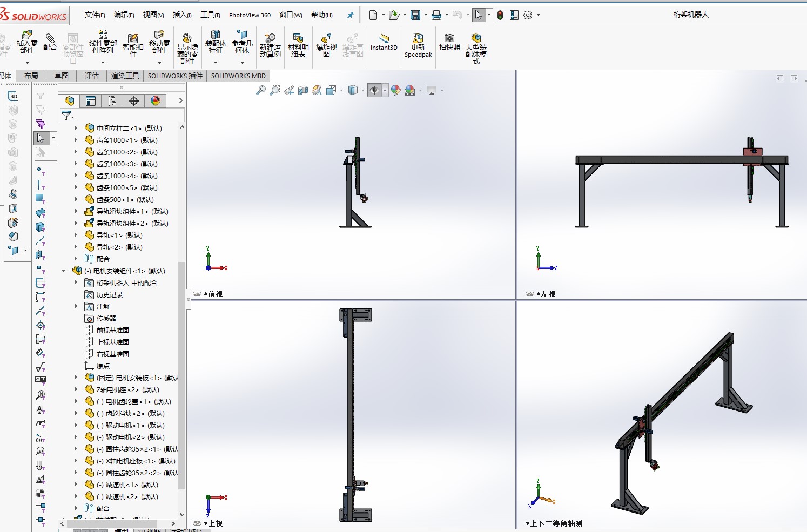This screenshot has width=807, height=532.
Task: Switch to PropertyManager tab
Action: pos(91,101)
